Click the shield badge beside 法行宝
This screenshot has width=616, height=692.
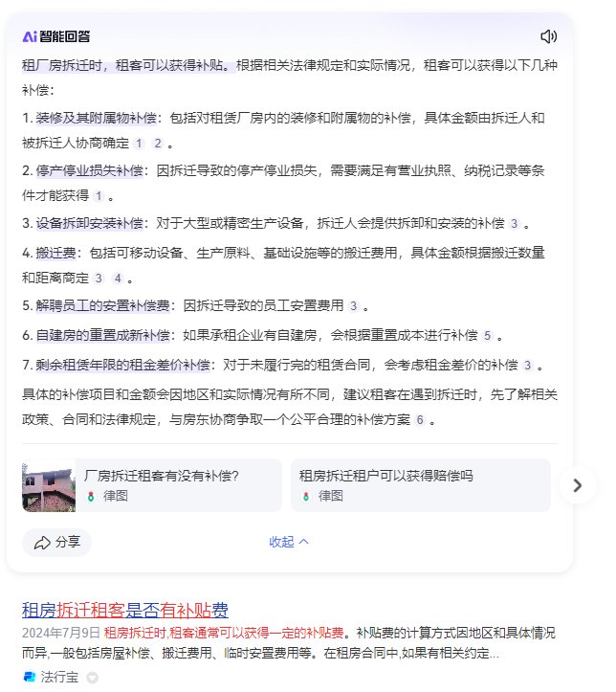(x=92, y=677)
